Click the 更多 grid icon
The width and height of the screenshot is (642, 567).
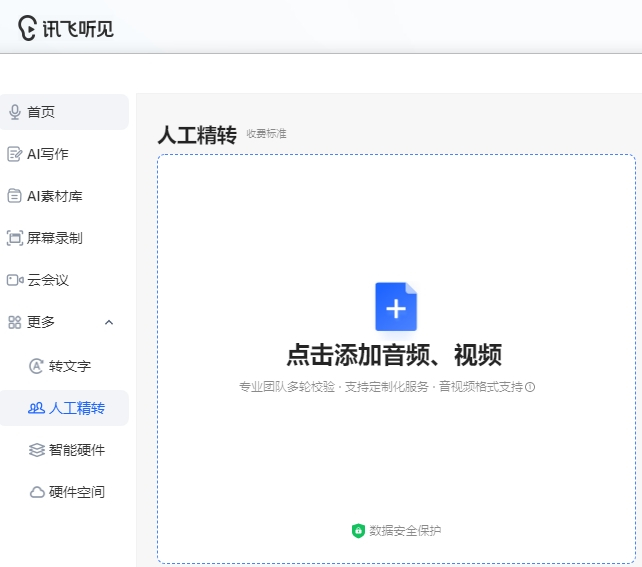click(15, 322)
